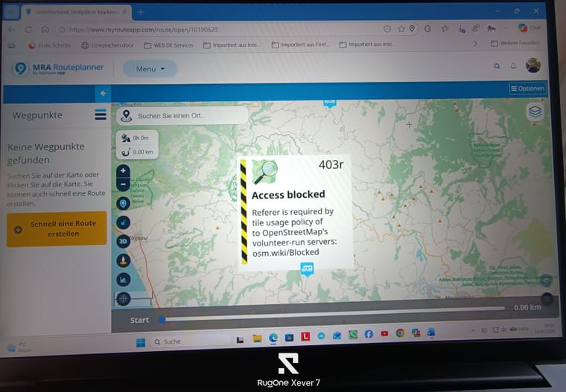Open the 'Weitere Favoriten' folder
Viewport: 566px width, 392px height.
515,43
